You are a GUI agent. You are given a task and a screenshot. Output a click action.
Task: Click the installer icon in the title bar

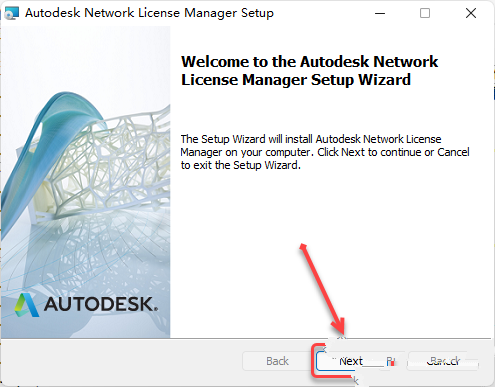click(x=12, y=13)
